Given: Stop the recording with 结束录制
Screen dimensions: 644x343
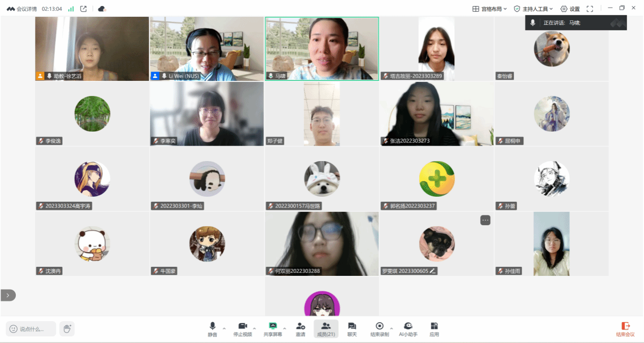Looking at the screenshot, I should [379, 328].
